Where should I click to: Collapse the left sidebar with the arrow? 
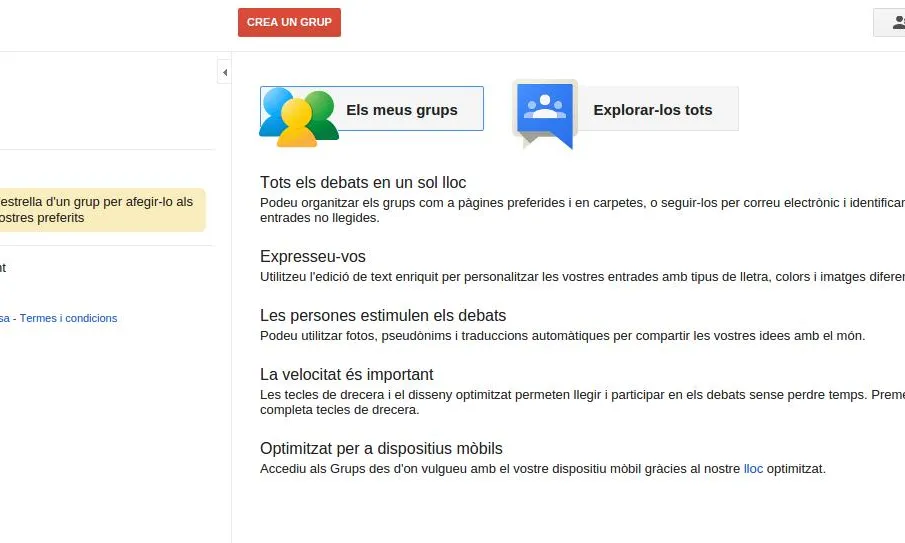click(225, 72)
